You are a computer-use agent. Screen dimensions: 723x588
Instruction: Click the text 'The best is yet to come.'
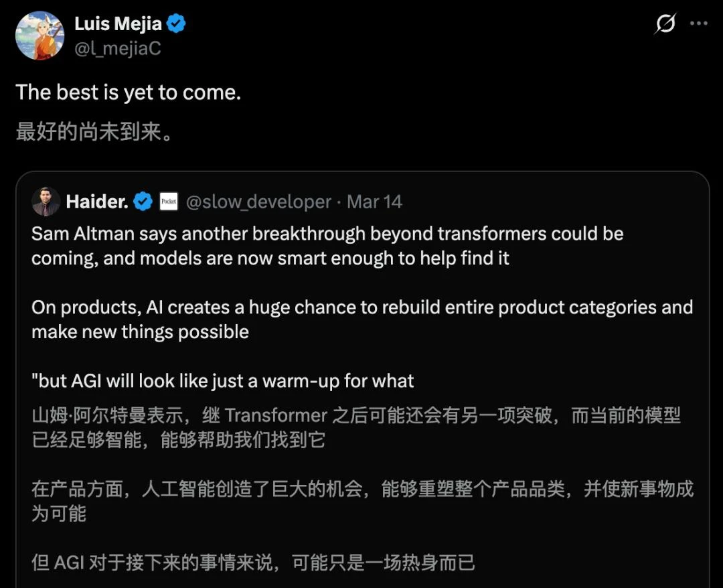click(127, 92)
